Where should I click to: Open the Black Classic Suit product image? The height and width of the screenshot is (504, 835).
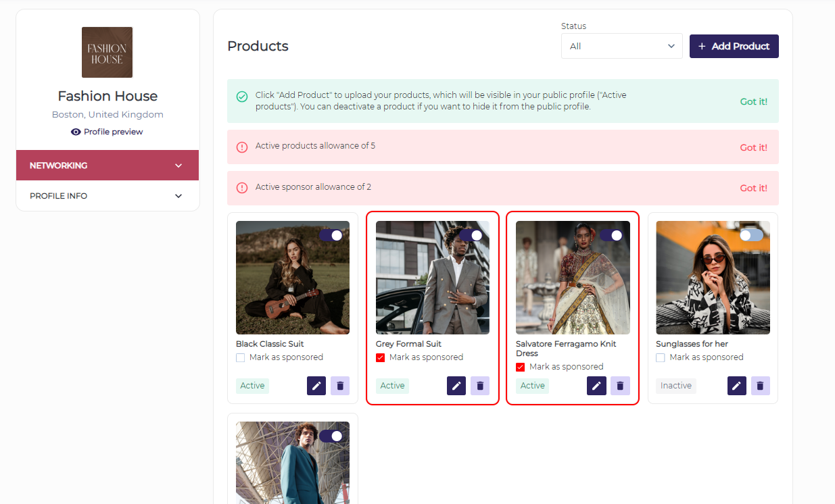pyautogui.click(x=293, y=278)
